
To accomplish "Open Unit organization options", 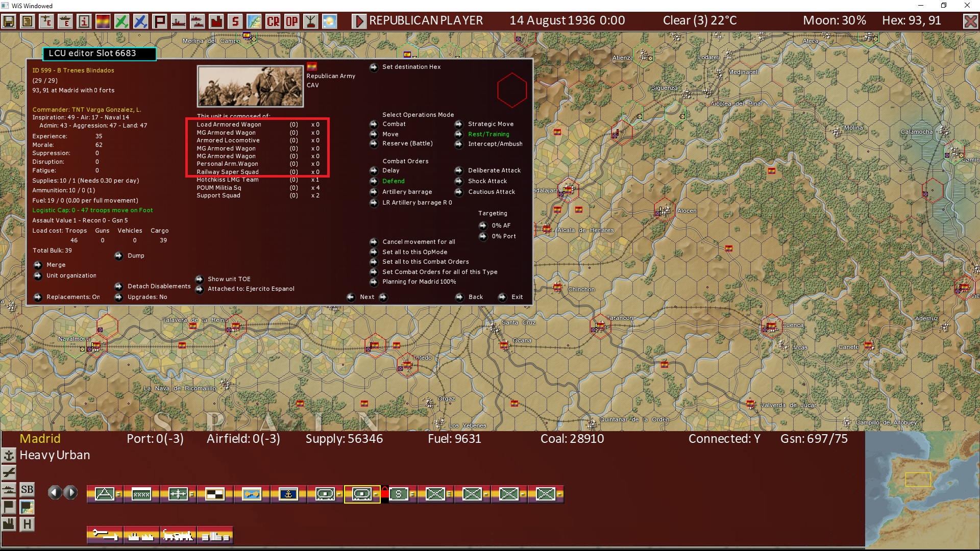I will click(38, 275).
